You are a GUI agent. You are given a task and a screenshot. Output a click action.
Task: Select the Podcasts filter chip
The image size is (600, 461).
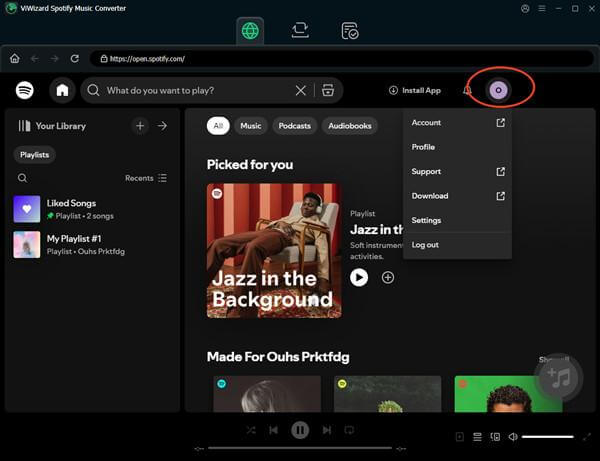click(x=295, y=125)
